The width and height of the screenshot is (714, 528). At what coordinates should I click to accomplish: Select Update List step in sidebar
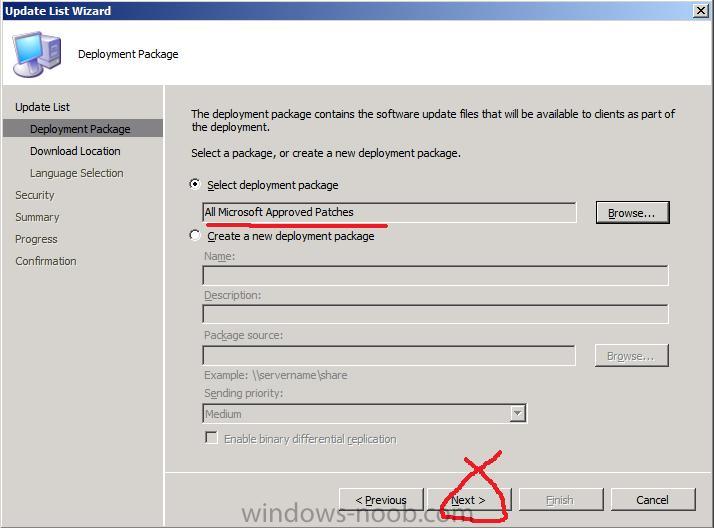click(42, 107)
